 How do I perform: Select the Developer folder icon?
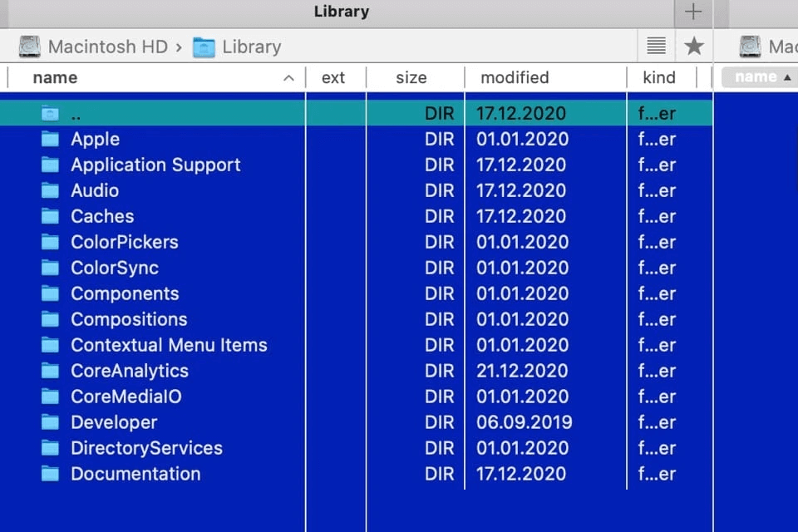pyautogui.click(x=50, y=422)
